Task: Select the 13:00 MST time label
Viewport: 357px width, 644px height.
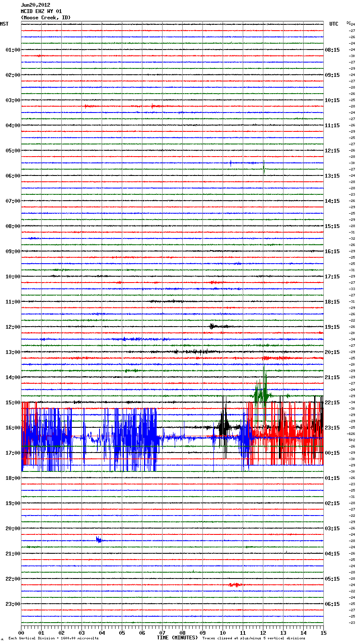Action: (x=13, y=352)
